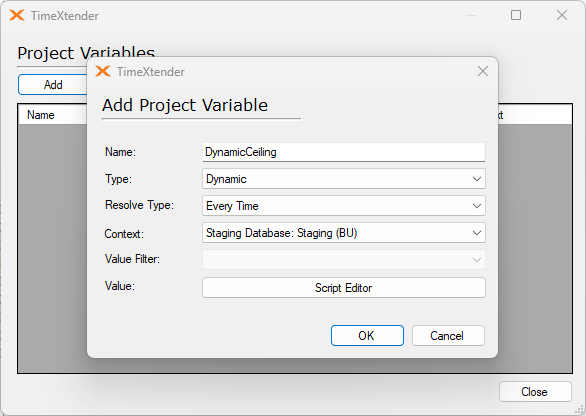Maximize the Project Variables window

click(x=516, y=15)
